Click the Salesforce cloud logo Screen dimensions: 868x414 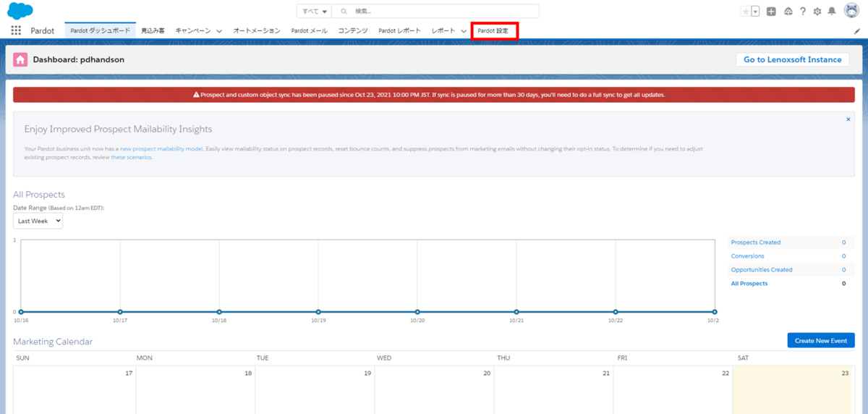[20, 12]
